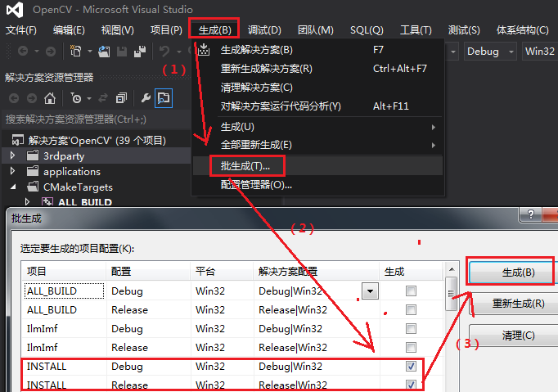
Task: Click the Build Solution icon in menu
Action: (204, 50)
